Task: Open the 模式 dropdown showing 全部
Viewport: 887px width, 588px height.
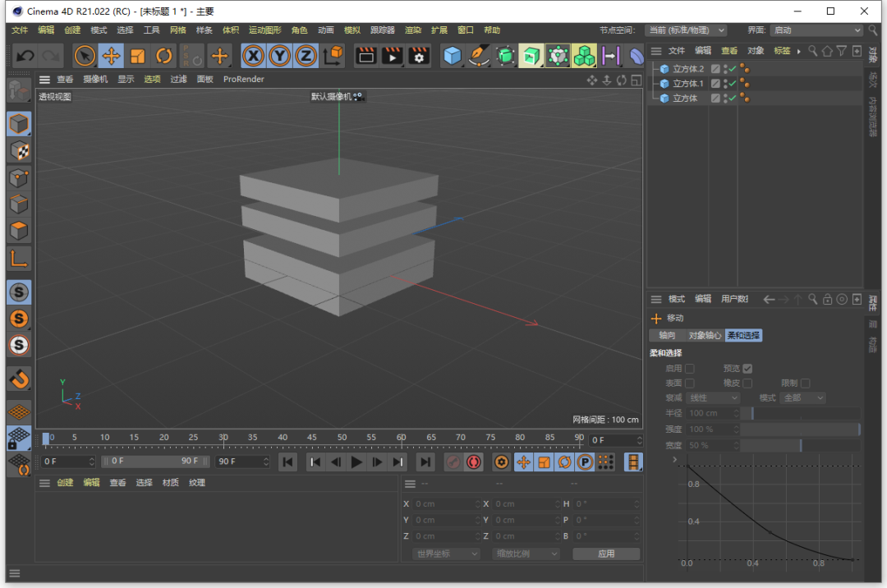Action: (803, 397)
